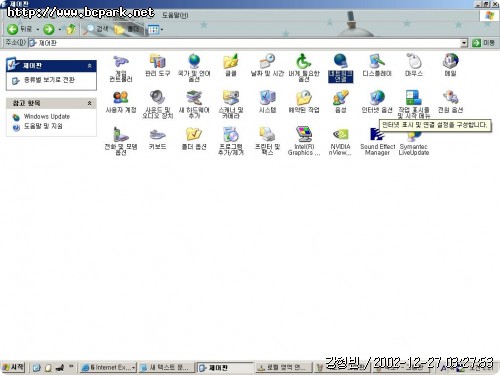Image resolution: width=500 pixels, height=375 pixels.
Task: Open 디스플레이 (Display) settings
Action: [x=377, y=66]
